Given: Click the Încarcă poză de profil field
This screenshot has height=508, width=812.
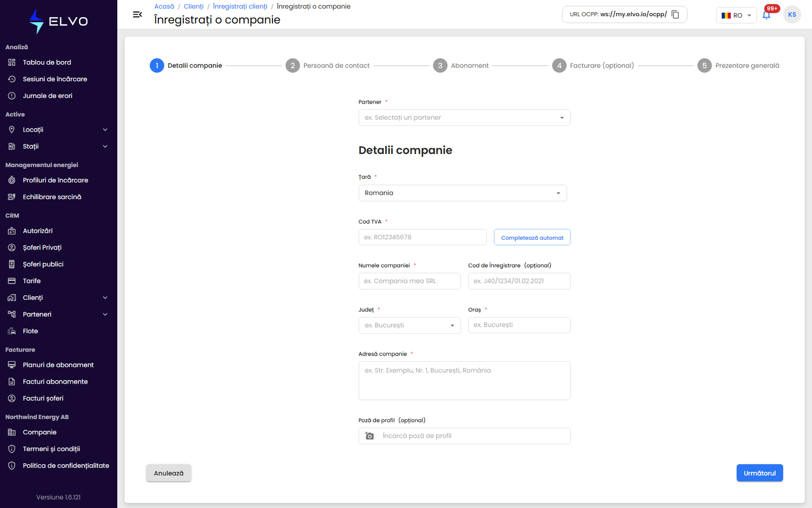Looking at the screenshot, I should click(x=464, y=436).
